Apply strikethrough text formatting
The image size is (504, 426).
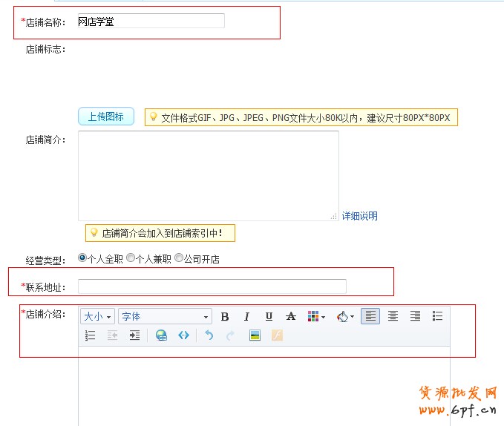coord(291,317)
